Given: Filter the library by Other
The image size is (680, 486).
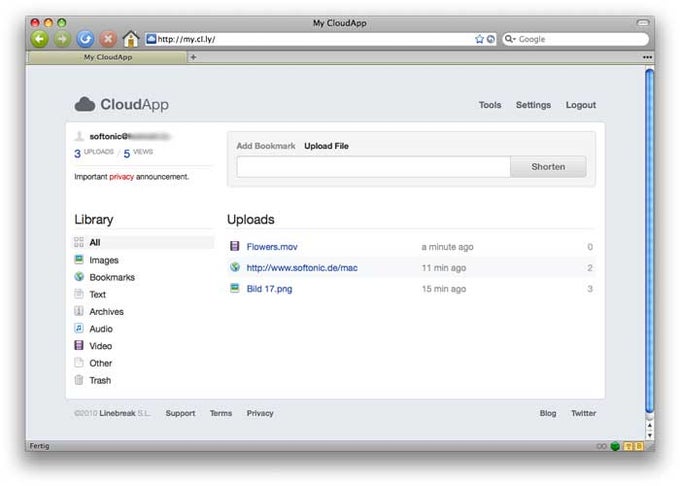Looking at the screenshot, I should 101,363.
